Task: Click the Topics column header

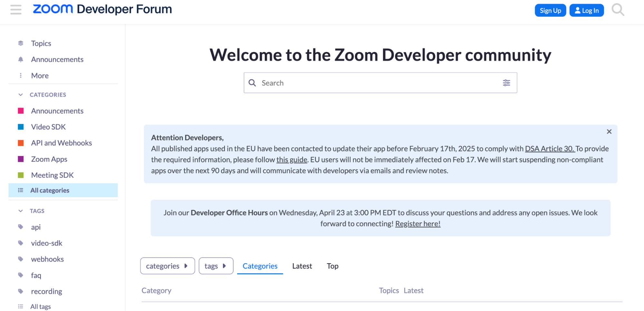Action: [389, 290]
